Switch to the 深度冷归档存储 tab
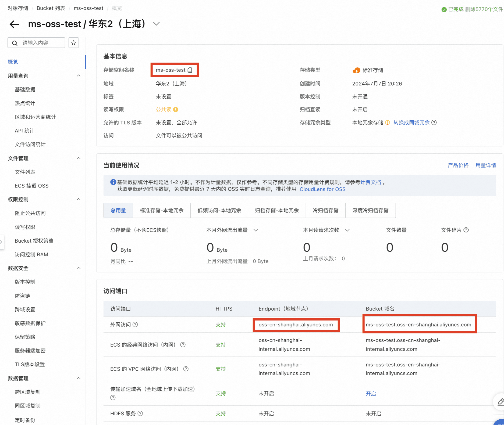Image resolution: width=504 pixels, height=425 pixels. pyautogui.click(x=370, y=210)
